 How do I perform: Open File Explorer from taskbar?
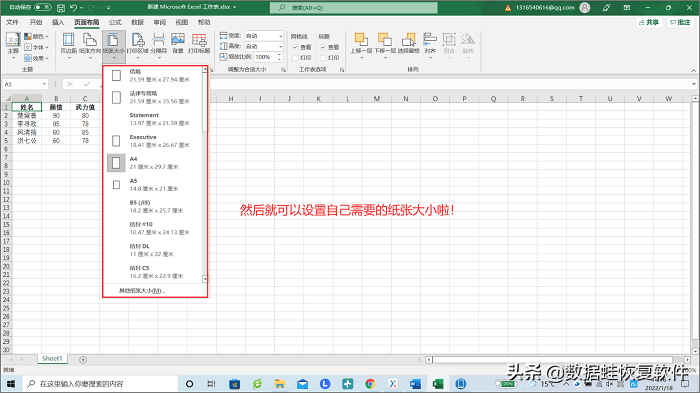(280, 384)
